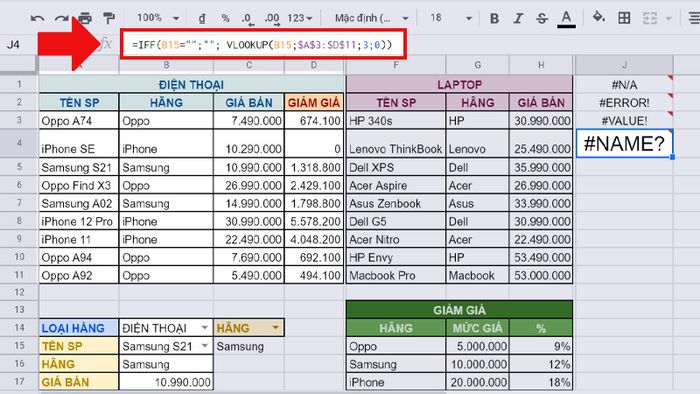
Task: Click the increase decimal places icon
Action: (272, 19)
